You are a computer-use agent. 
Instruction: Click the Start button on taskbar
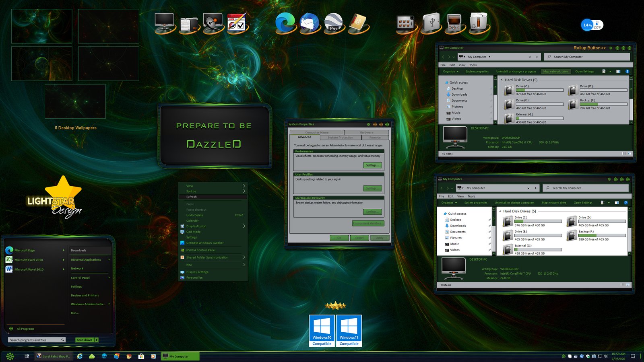tap(10, 356)
